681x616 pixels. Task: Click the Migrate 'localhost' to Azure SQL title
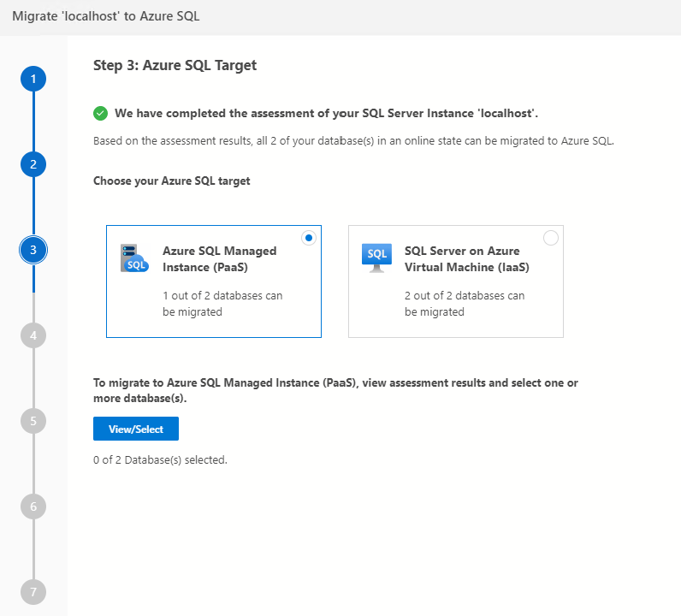pos(106,17)
